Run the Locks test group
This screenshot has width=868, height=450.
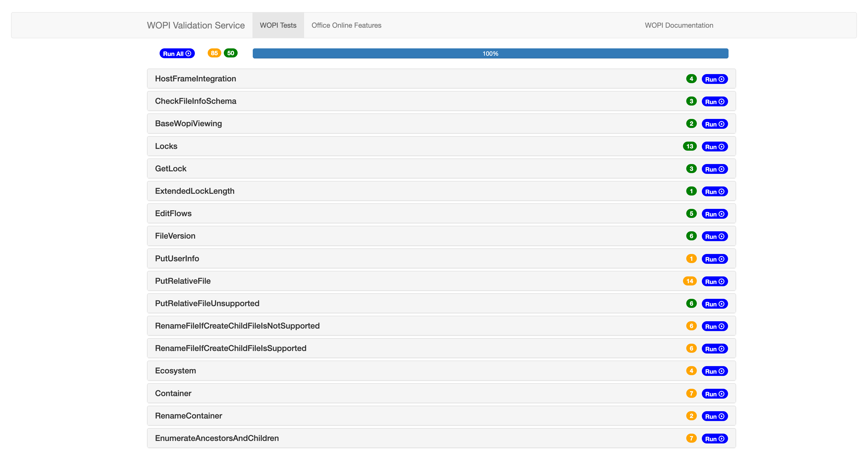tap(714, 146)
